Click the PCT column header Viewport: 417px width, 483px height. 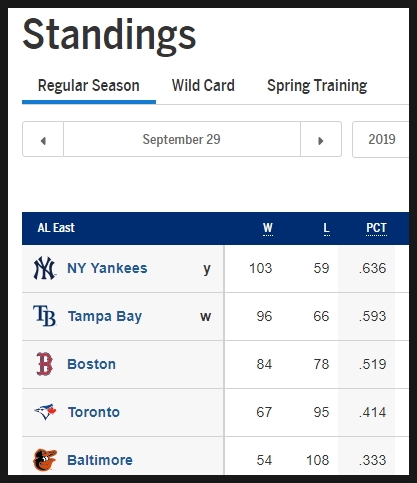(x=376, y=228)
